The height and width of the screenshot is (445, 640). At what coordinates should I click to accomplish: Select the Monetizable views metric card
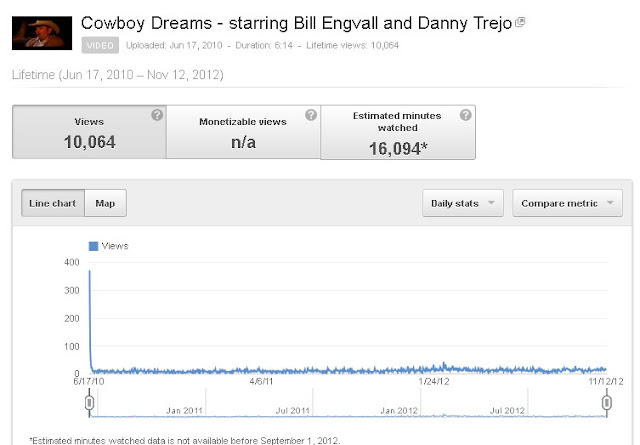point(243,132)
